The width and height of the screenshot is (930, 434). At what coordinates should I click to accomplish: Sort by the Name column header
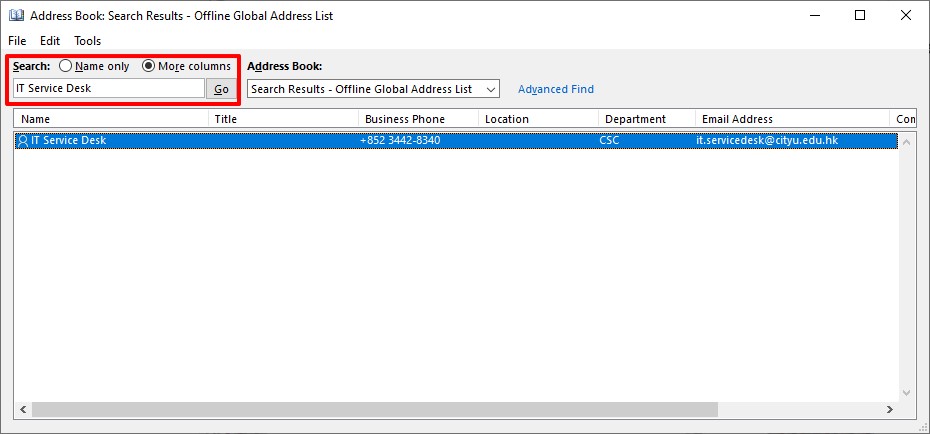coord(110,119)
